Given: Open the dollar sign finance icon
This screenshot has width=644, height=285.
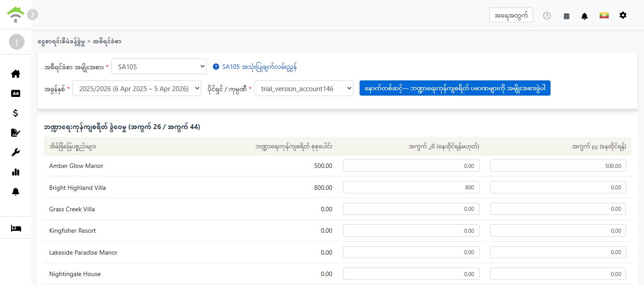Looking at the screenshot, I should (16, 113).
